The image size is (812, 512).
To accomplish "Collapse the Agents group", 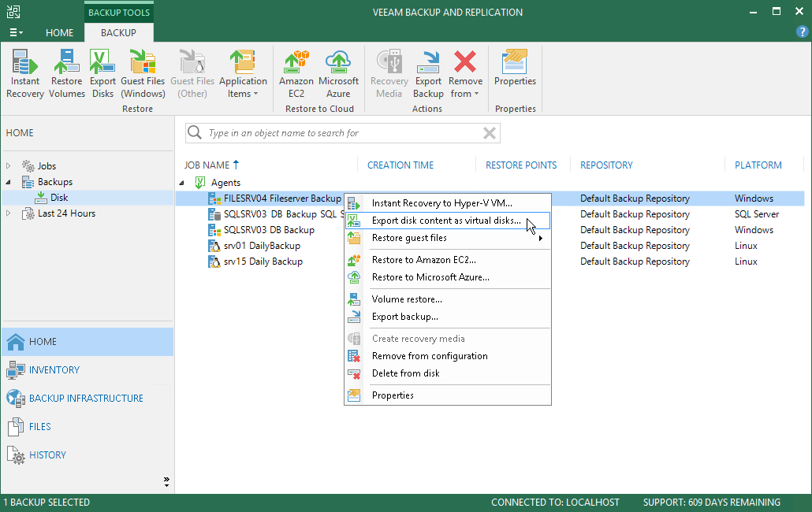I will (x=181, y=183).
